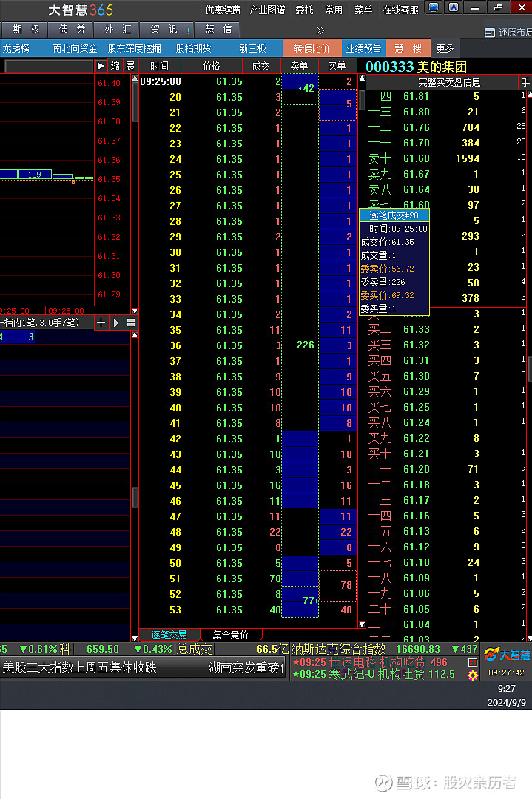
Task: Click the 价格 column header
Action: tap(211, 67)
